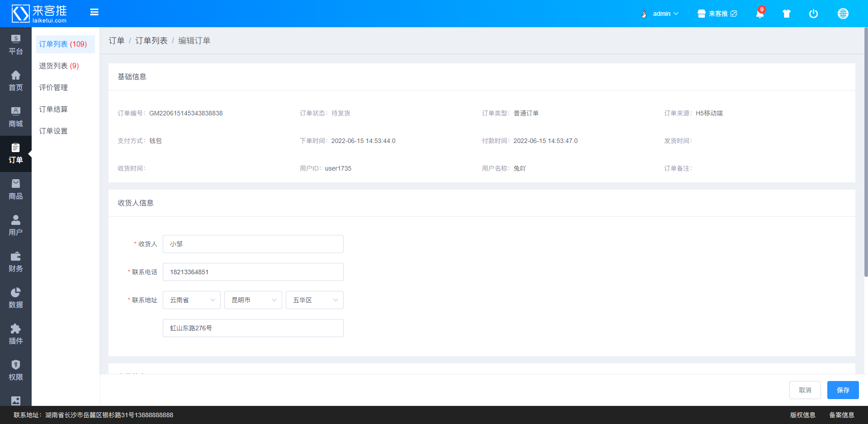Click order time 2022-06-15 14:53:44.0
868x424 pixels.
click(x=363, y=141)
